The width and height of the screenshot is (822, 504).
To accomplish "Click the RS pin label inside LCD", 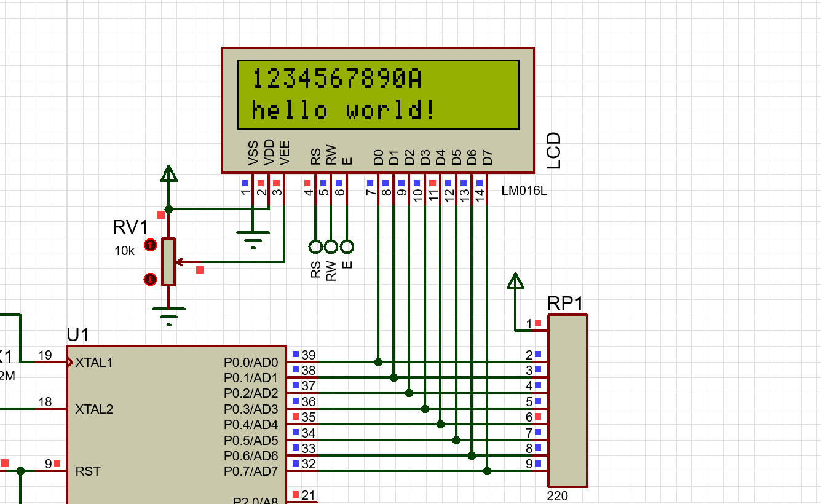I will 315,157.
